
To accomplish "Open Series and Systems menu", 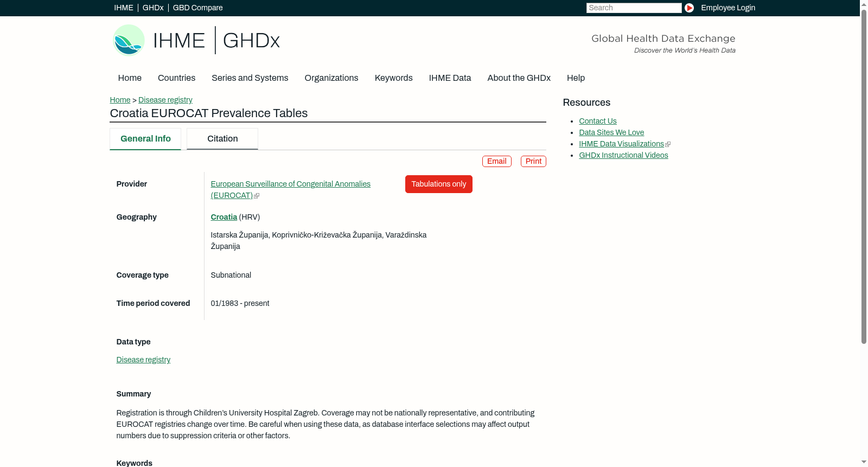I will click(250, 78).
